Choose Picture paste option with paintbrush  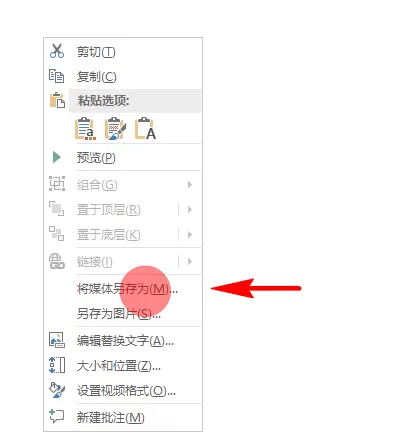pos(115,128)
